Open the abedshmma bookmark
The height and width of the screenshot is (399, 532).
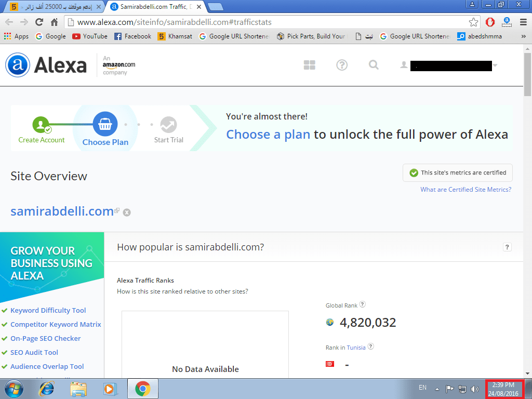tap(480, 36)
